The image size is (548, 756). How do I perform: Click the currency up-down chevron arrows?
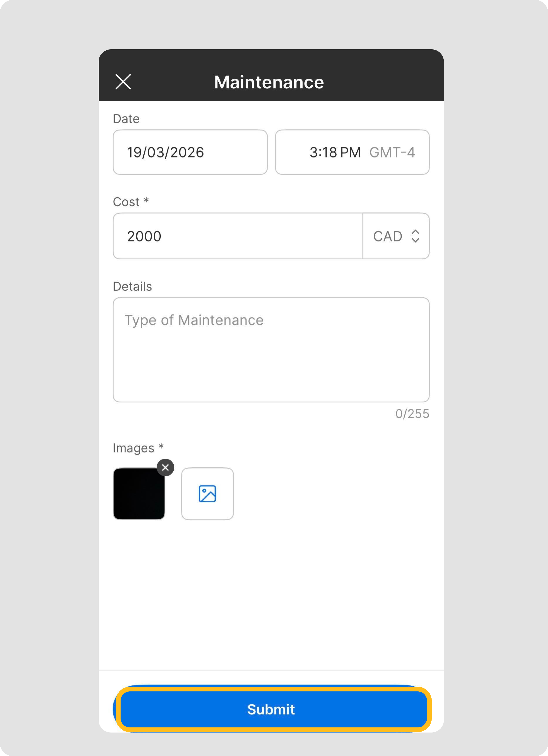click(x=415, y=236)
